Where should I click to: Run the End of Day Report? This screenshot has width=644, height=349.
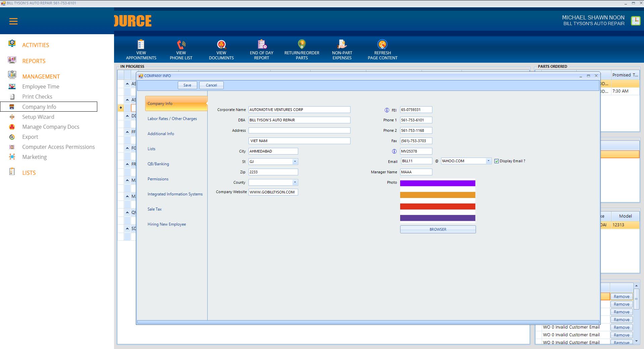click(x=262, y=45)
